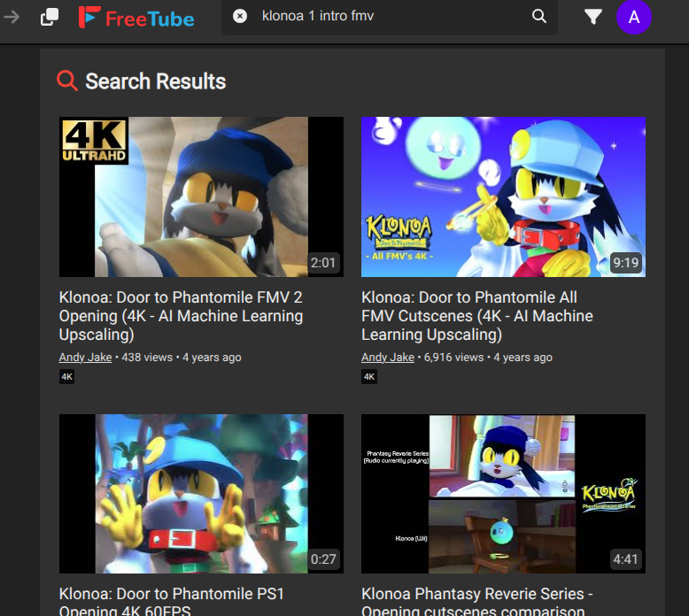The height and width of the screenshot is (616, 689).
Task: Click the '438 views • 4 years ago' text
Action: pyautogui.click(x=182, y=358)
